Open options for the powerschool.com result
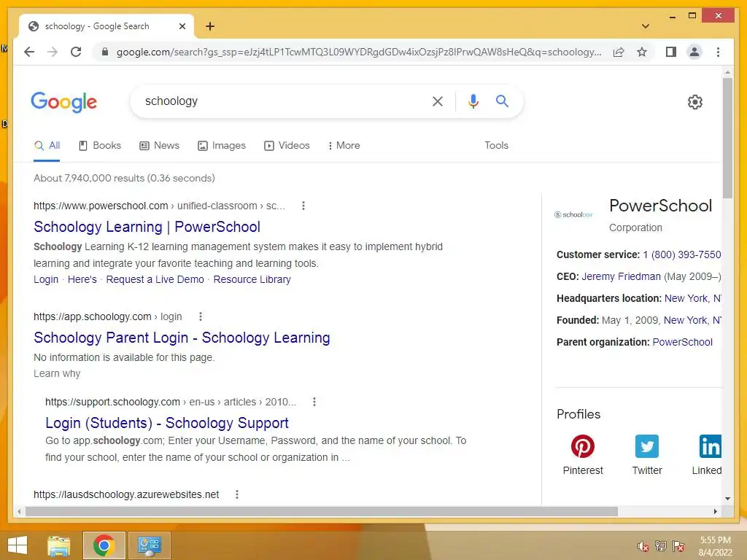The image size is (747, 560). 303,206
